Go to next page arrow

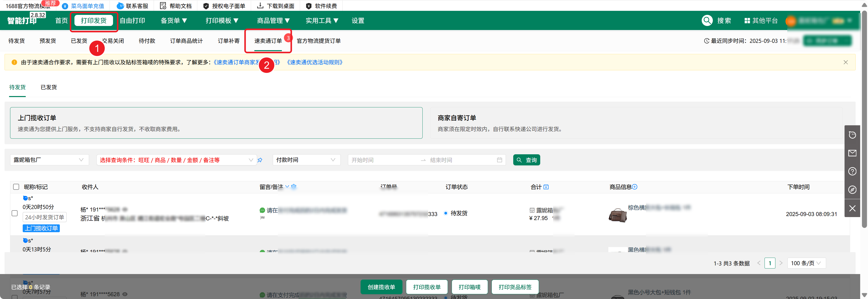pos(781,263)
